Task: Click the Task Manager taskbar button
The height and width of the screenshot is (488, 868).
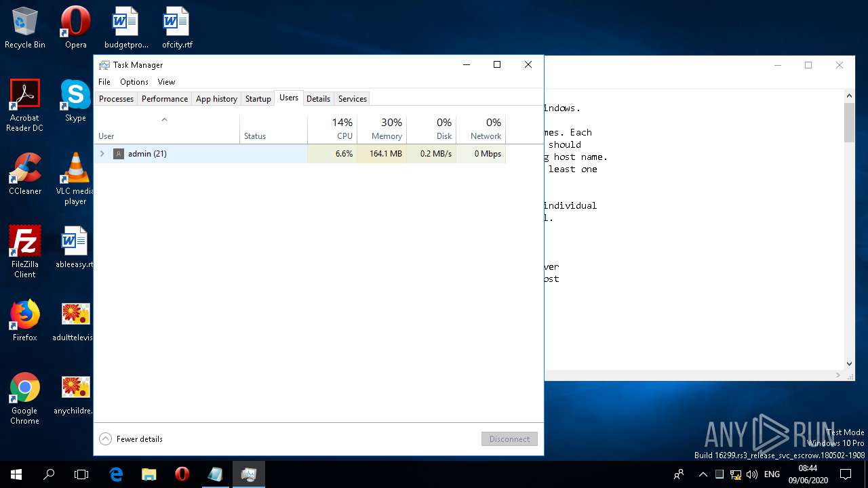Action: coord(248,474)
